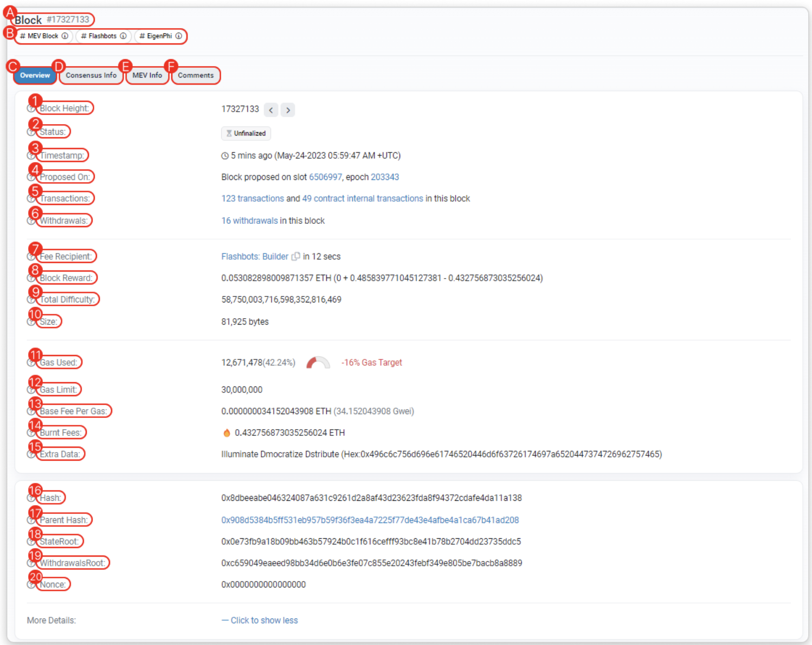
Task: Click help icon beside Gas Limit label
Action: pos(31,390)
